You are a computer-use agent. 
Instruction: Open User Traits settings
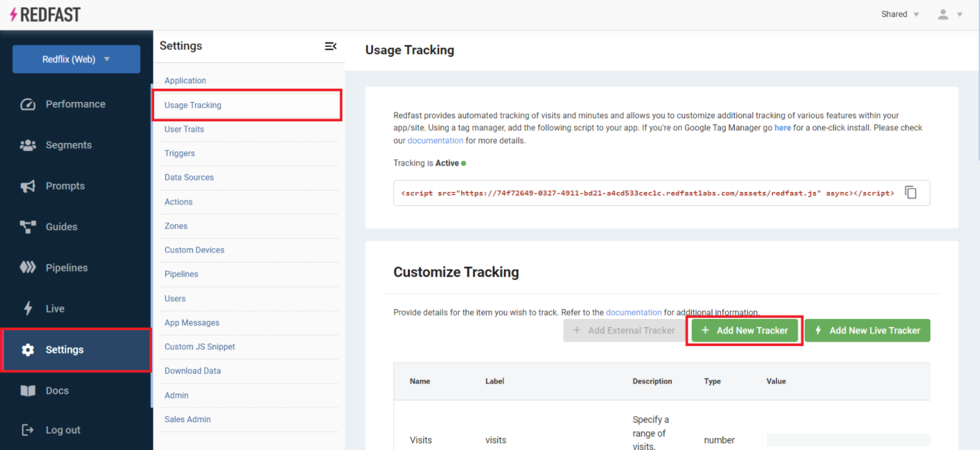(x=184, y=129)
